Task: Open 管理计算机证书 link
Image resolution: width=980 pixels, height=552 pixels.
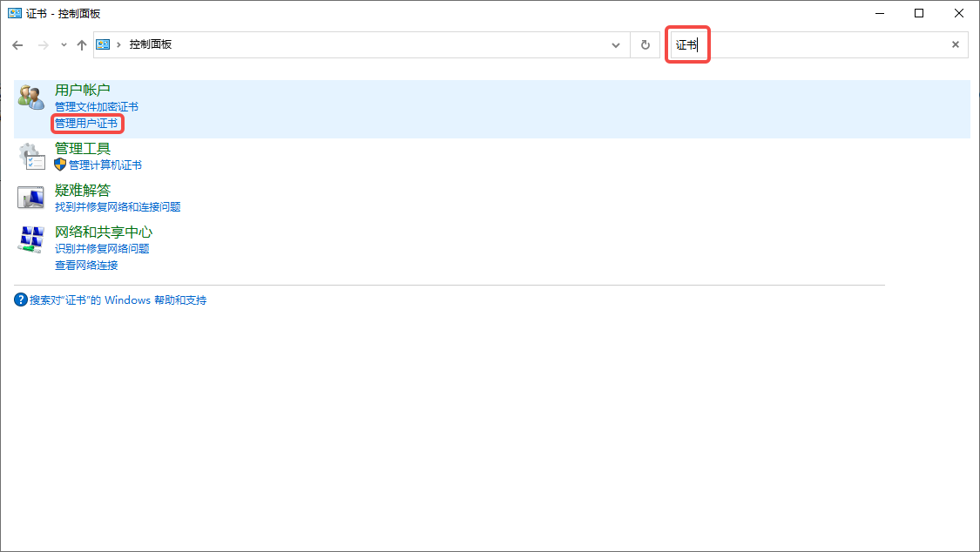Action: 105,165
